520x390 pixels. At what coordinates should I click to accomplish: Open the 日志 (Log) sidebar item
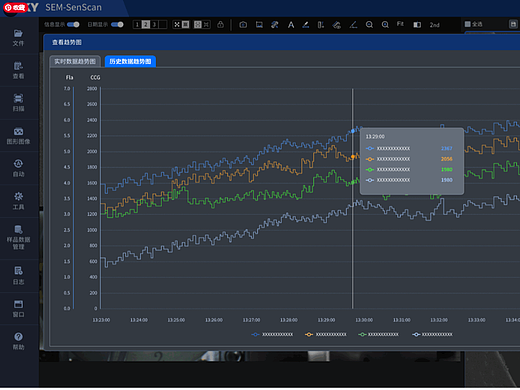click(18, 276)
